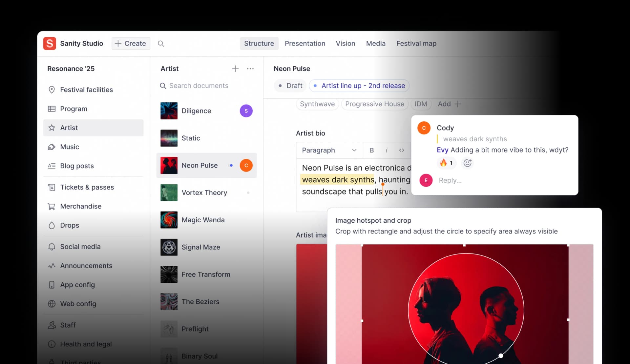Viewport: 630px width, 364px height.
Task: Click the add reaction emoji icon
Action: click(x=467, y=163)
